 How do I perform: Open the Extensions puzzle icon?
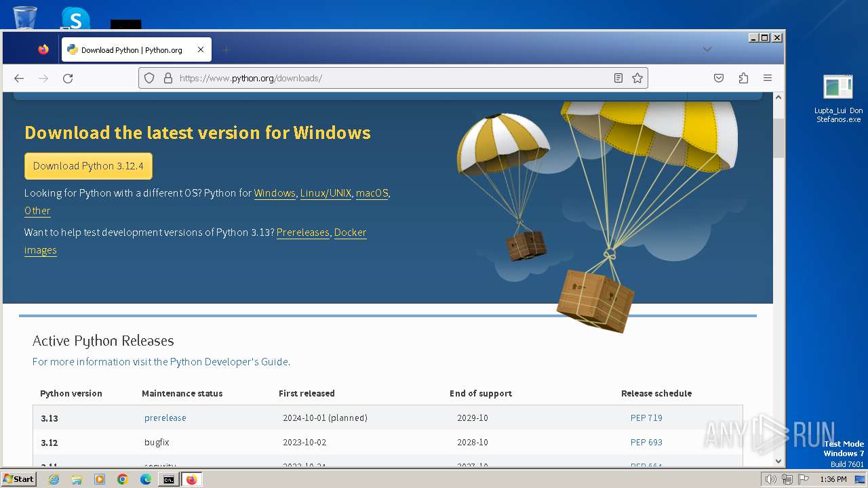pos(743,78)
